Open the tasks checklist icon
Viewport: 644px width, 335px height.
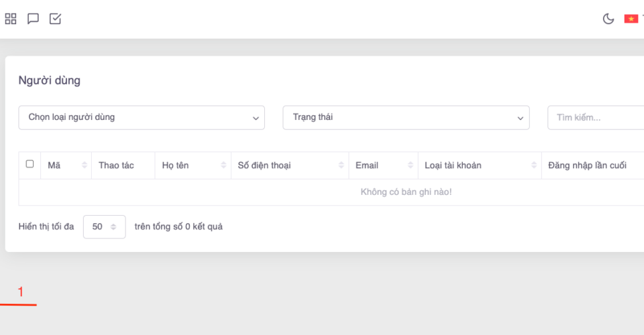tap(55, 19)
